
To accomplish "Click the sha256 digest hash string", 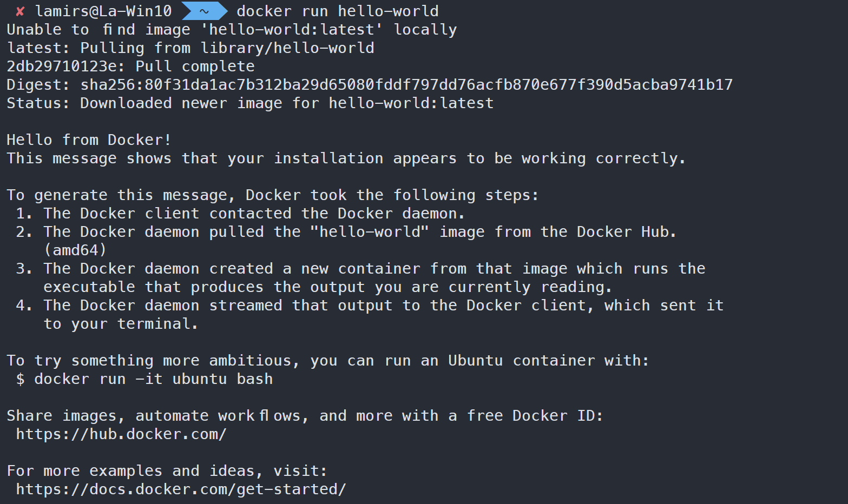I will (406, 85).
